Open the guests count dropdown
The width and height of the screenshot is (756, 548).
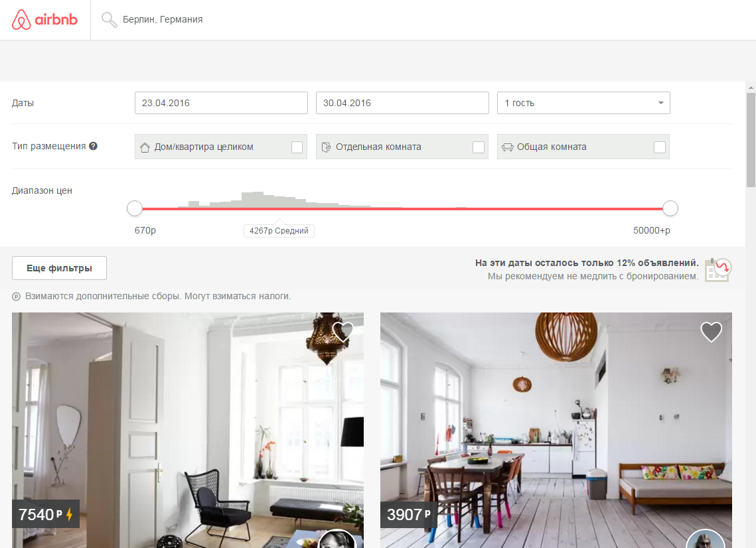[x=583, y=103]
